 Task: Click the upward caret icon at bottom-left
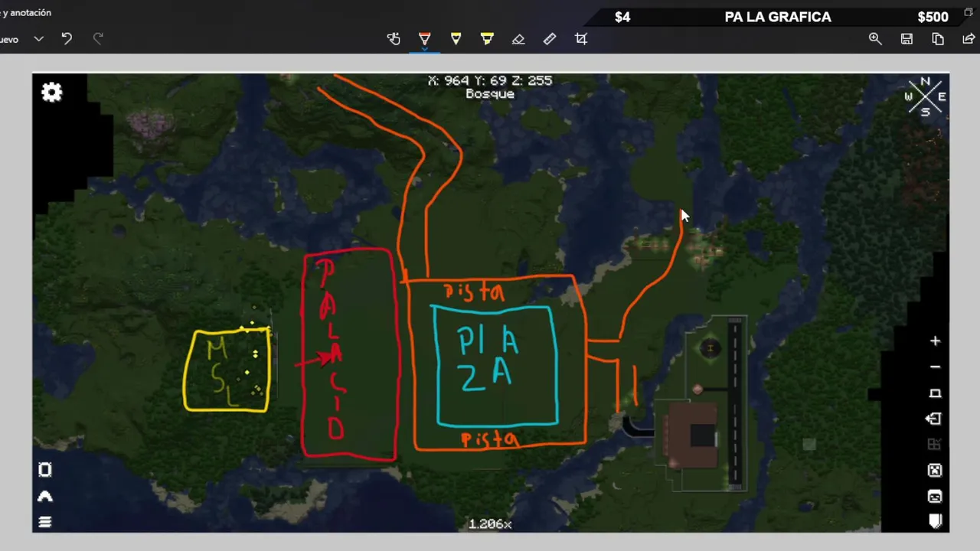(x=45, y=496)
